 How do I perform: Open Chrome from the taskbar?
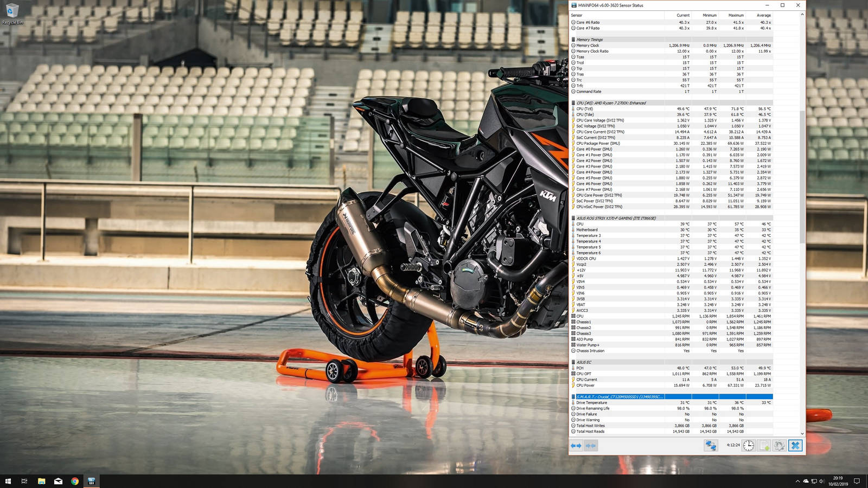(x=75, y=481)
